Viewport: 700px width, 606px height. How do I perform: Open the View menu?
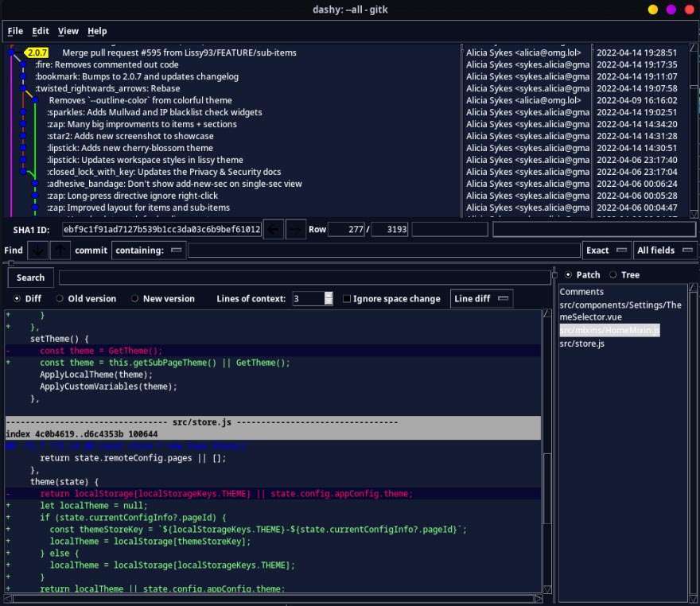[x=68, y=31]
